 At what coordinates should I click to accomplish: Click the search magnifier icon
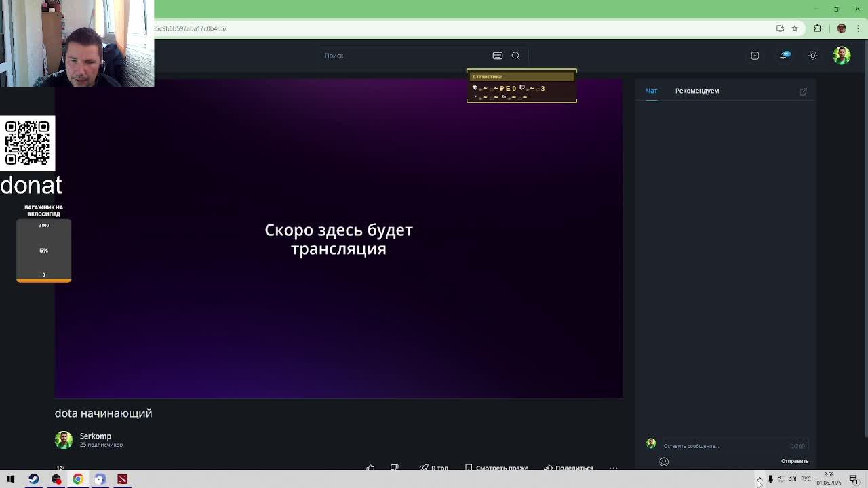(x=515, y=56)
